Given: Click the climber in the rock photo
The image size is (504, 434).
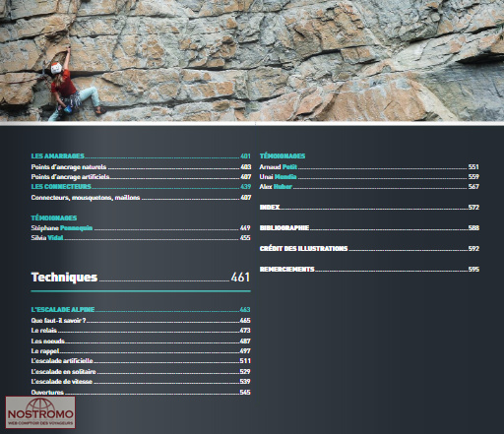Looking at the screenshot, I should pyautogui.click(x=72, y=87).
